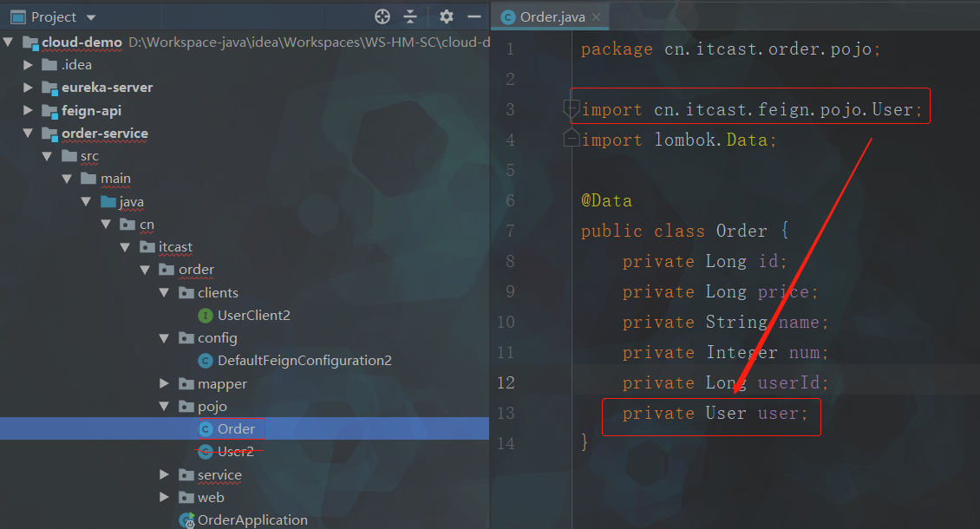The width and height of the screenshot is (980, 529).
Task: Click the 'private Long id;' field
Action: 704,261
